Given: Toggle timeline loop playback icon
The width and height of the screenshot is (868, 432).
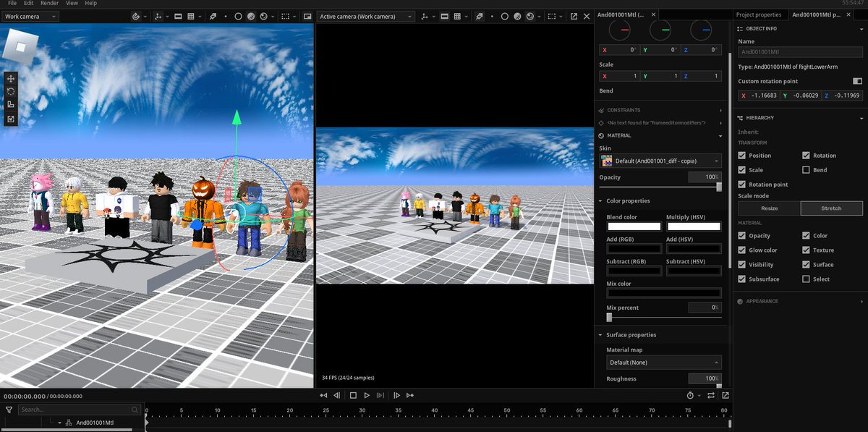Looking at the screenshot, I should (712, 395).
